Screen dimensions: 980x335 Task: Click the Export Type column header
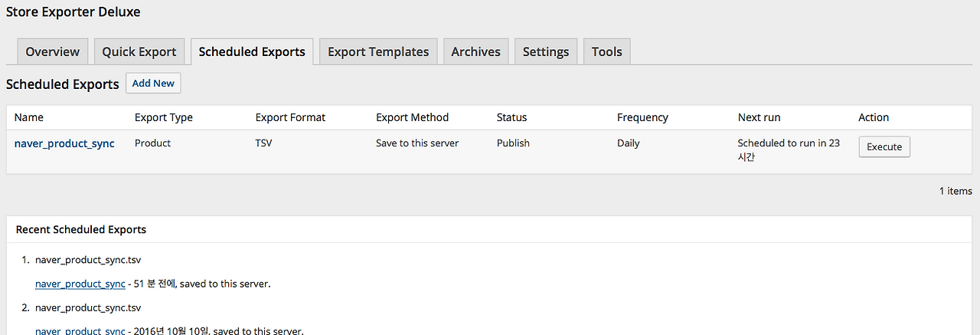point(164,117)
